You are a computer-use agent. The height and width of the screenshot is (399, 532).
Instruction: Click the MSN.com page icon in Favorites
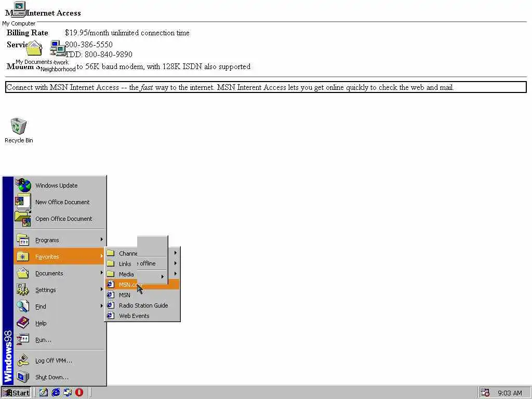click(111, 284)
